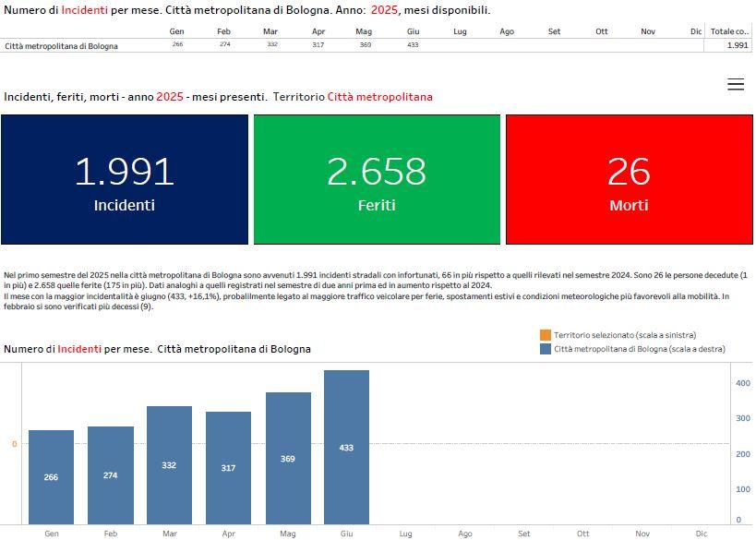
Task: Click the Totale column header in table
Action: coord(729,31)
